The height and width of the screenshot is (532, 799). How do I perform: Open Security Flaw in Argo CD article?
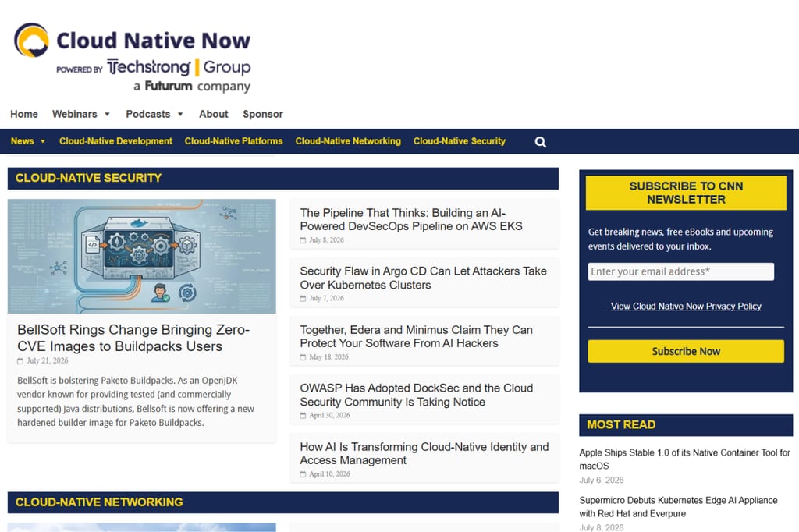coord(423,278)
